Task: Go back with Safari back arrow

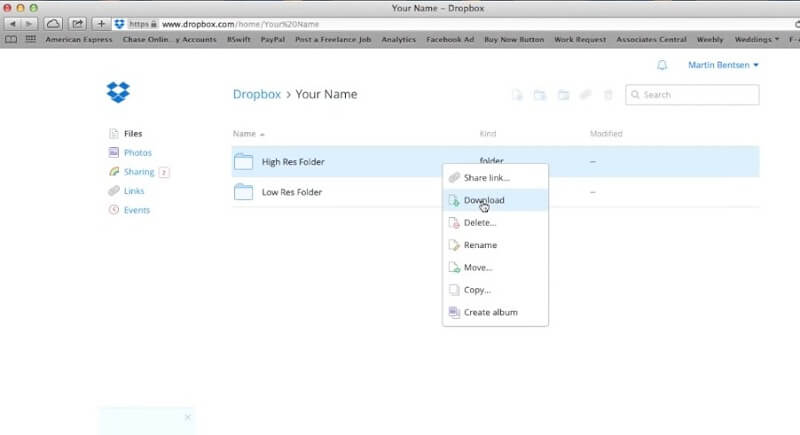Action: click(x=13, y=24)
